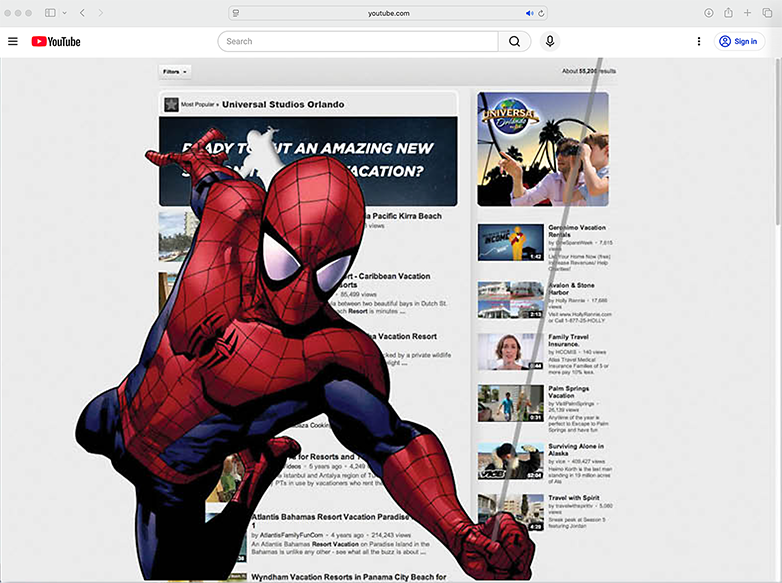
Task: Open the sidebar tab group chevron
Action: pos(64,13)
